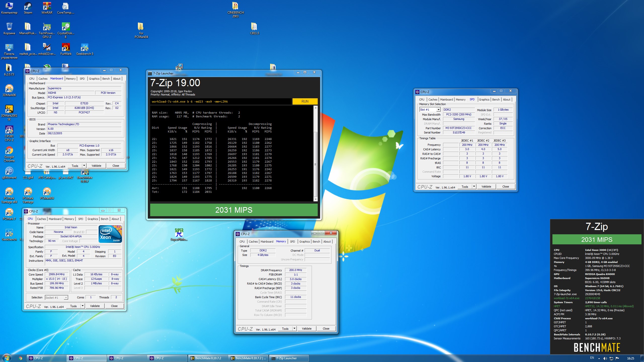The height and width of the screenshot is (362, 644).
Task: Launch SuperPiMod desktop icon
Action: (x=179, y=235)
